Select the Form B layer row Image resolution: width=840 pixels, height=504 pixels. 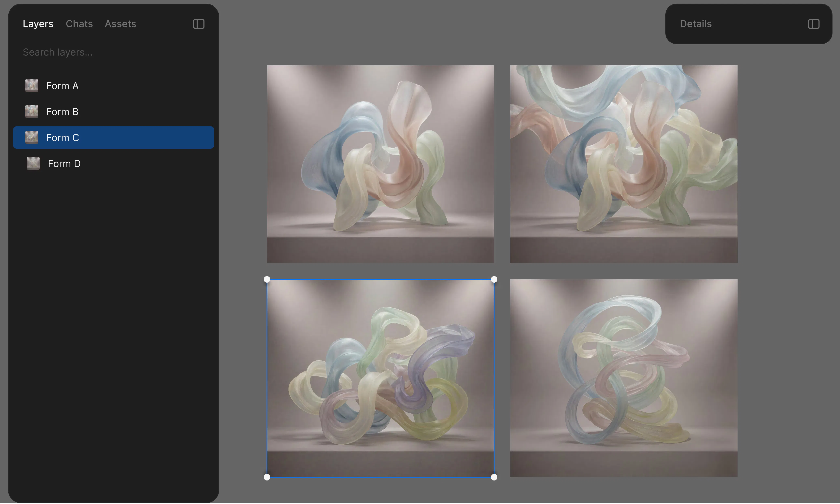[x=114, y=111]
